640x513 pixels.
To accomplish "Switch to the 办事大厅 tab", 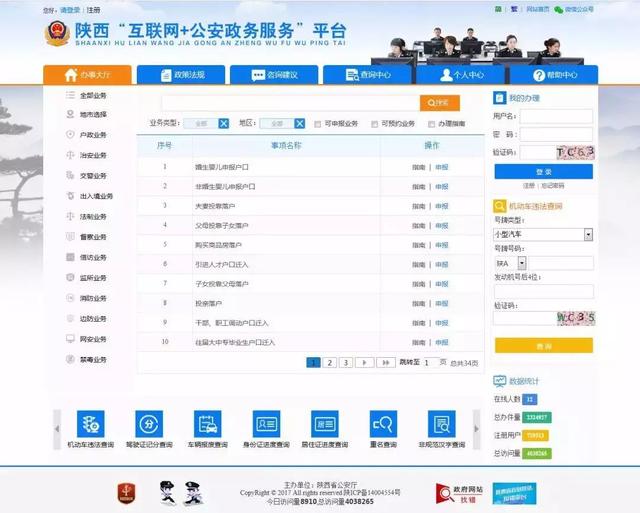I will [87, 75].
